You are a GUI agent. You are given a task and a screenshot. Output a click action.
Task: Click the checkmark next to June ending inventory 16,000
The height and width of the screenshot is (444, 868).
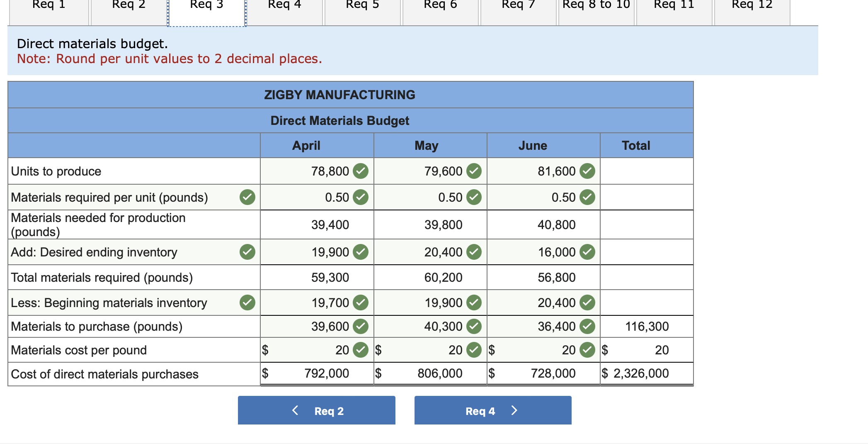[587, 252]
